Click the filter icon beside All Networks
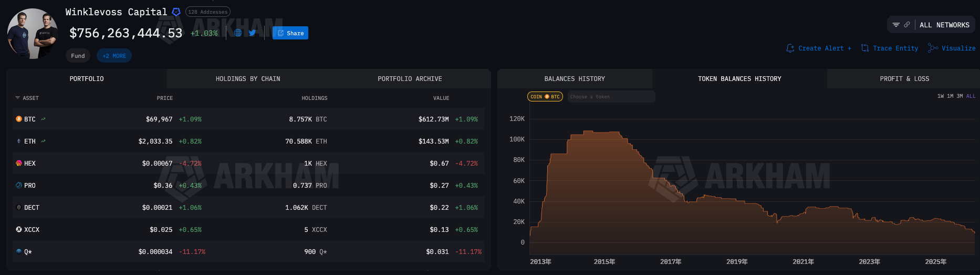The image size is (980, 275). pyautogui.click(x=896, y=25)
